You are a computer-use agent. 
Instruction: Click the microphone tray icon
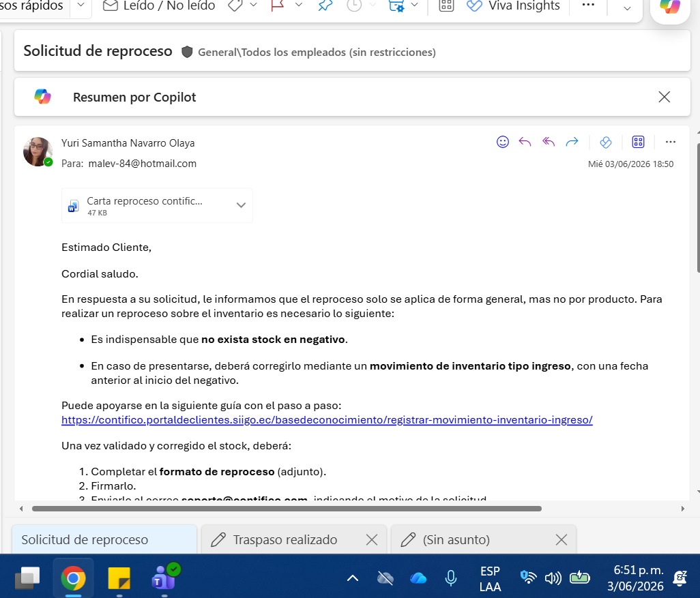451,578
